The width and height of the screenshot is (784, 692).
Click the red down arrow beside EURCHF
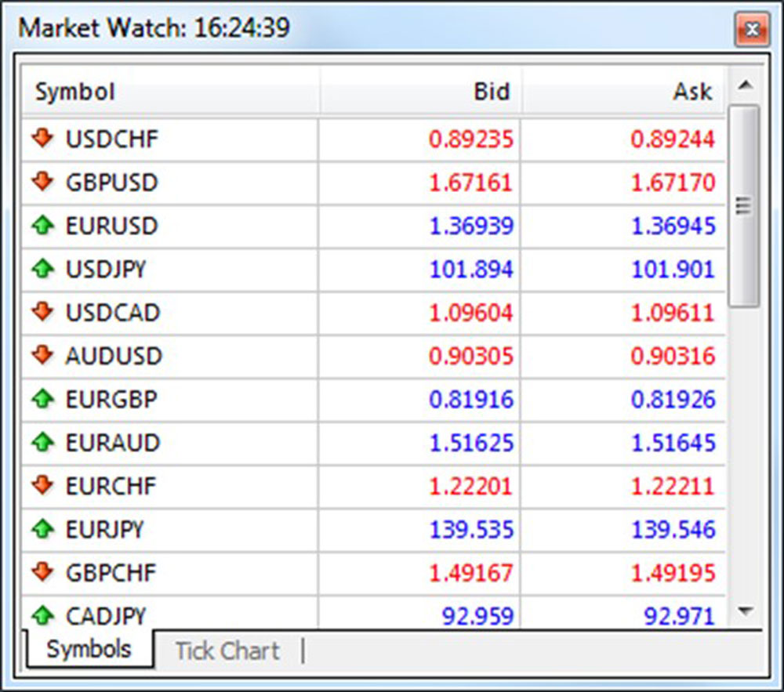tap(43, 486)
